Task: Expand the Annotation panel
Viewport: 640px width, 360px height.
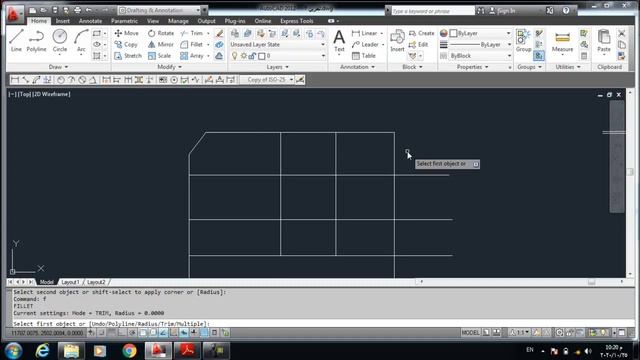Action: (x=358, y=67)
